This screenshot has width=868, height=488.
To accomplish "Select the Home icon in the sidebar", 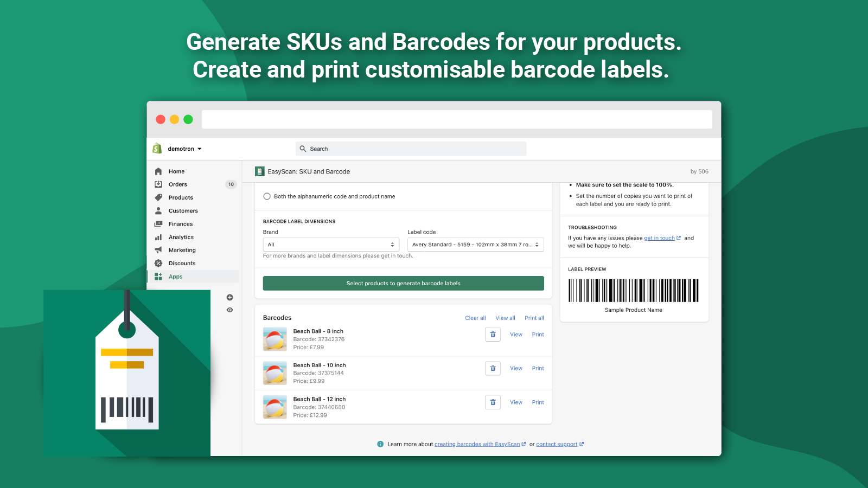I will click(x=158, y=171).
